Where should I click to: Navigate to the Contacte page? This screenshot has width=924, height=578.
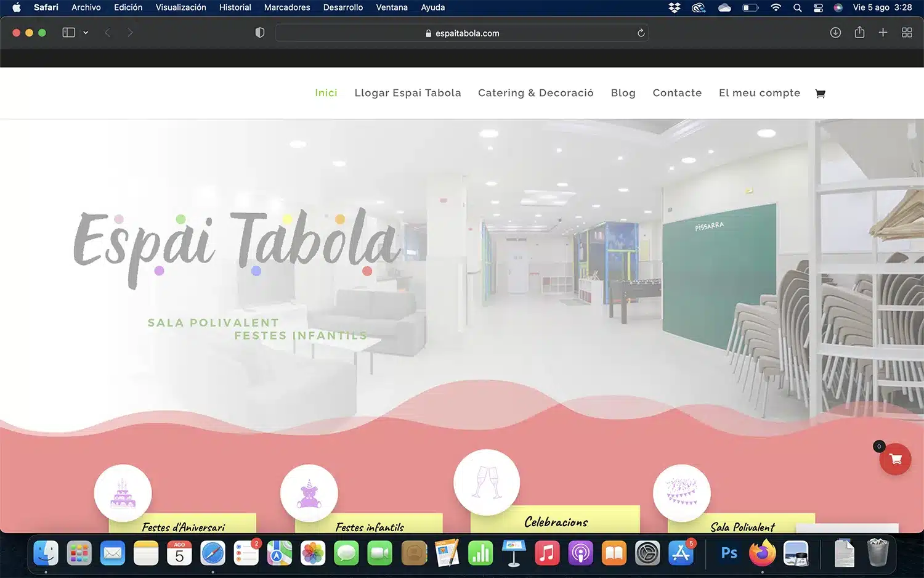tap(677, 93)
